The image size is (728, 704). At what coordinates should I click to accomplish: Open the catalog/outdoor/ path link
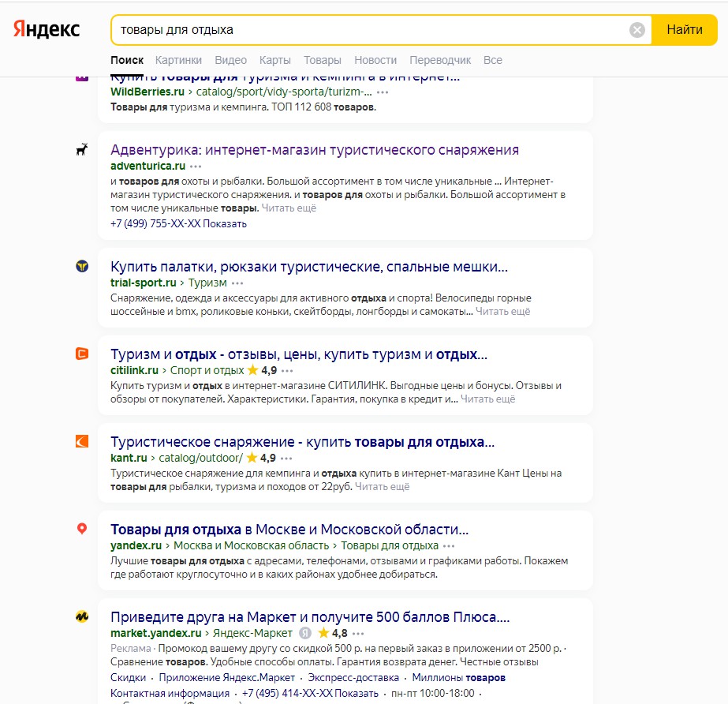pyautogui.click(x=200, y=458)
